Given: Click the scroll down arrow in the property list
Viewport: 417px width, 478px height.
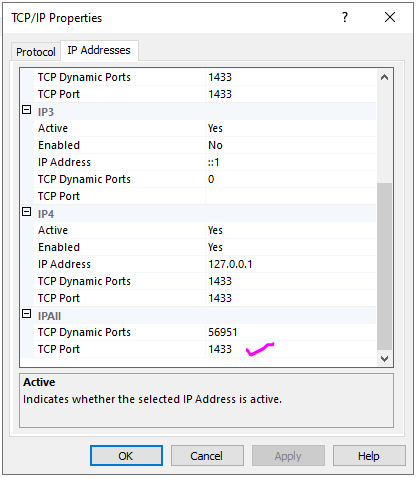Looking at the screenshot, I should click(384, 359).
